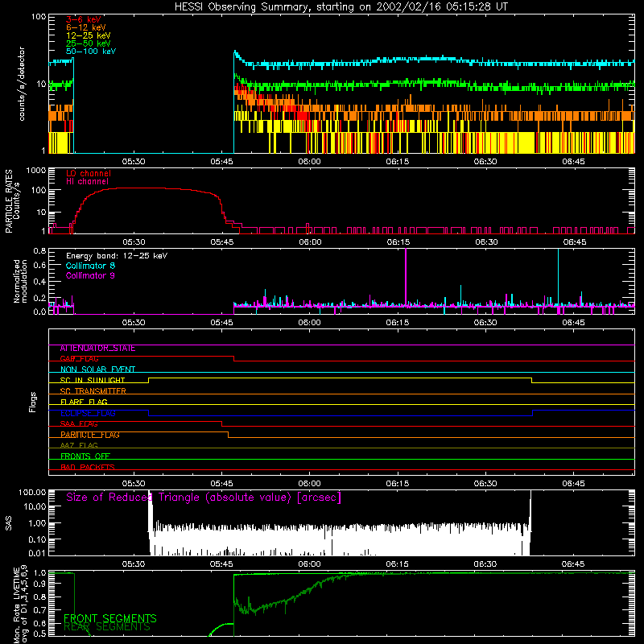The width and height of the screenshot is (644, 644).
Task: Click the SAA_FLAG label
Action: pyautogui.click(x=79, y=424)
